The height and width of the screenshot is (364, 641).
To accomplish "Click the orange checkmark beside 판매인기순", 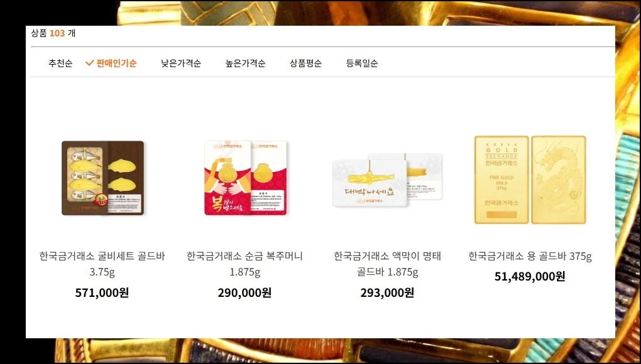I will [89, 63].
